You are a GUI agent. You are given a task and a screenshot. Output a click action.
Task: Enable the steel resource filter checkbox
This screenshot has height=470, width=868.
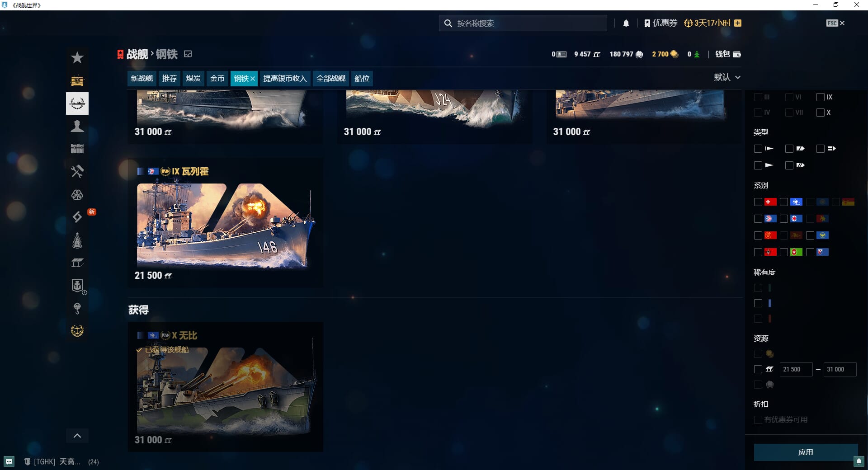[758, 369]
